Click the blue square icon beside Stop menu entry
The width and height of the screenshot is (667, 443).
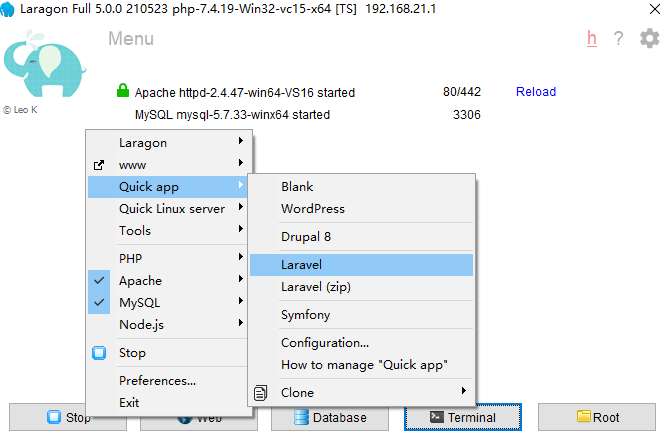click(99, 353)
